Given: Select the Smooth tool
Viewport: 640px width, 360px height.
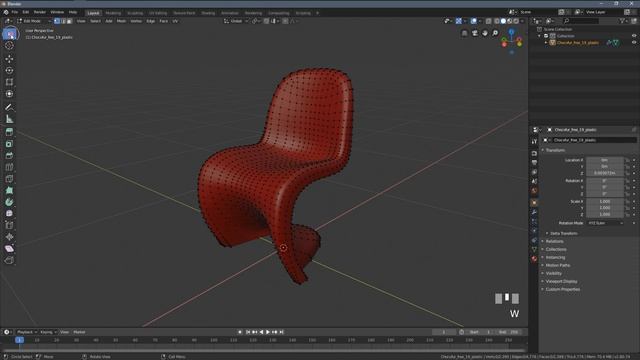Looking at the screenshot, I should coord(9,213).
